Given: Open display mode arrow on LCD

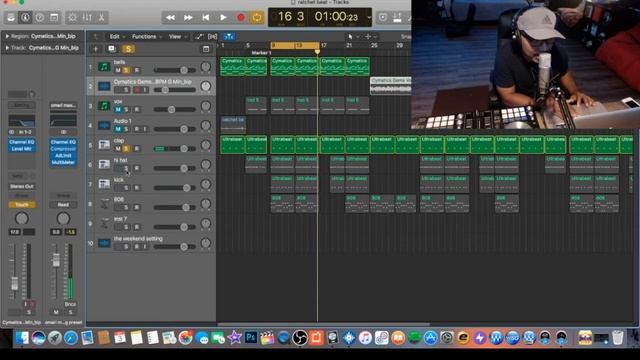Looking at the screenshot, I should [369, 18].
